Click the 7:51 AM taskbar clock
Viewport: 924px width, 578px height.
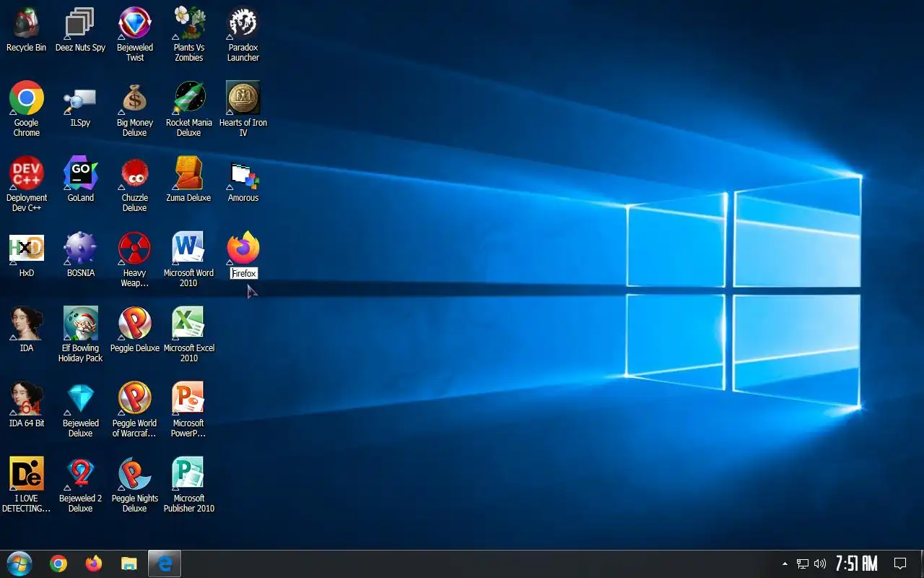857,564
